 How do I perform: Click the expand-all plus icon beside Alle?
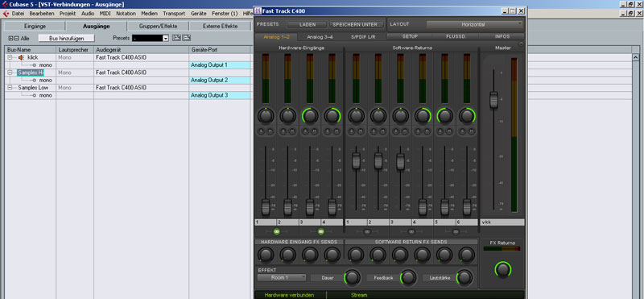coord(10,38)
